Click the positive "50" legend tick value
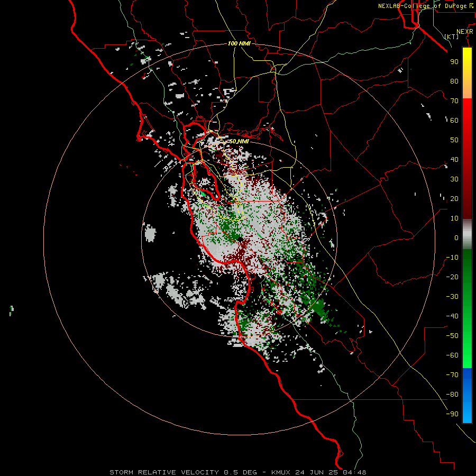This screenshot has height=476, width=476. pyautogui.click(x=454, y=140)
